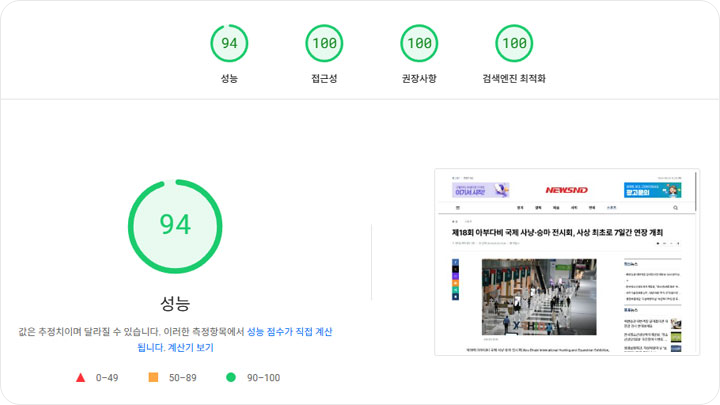Open the 성능 점수가 직접 계산 link

[x=289, y=332]
